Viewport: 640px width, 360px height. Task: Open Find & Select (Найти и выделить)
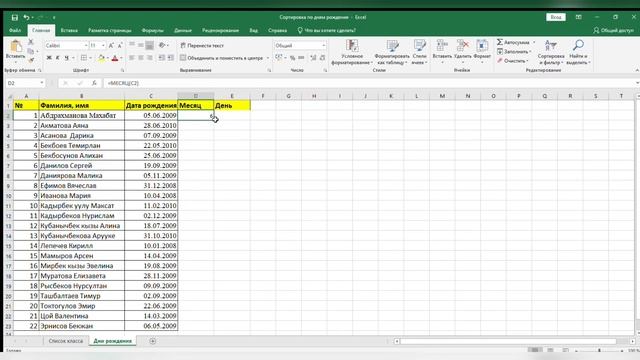click(x=578, y=52)
